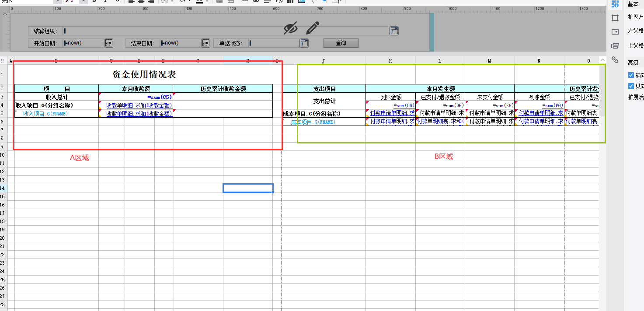
Task: Select the =sum(C6) formula cell
Action: 390,105
